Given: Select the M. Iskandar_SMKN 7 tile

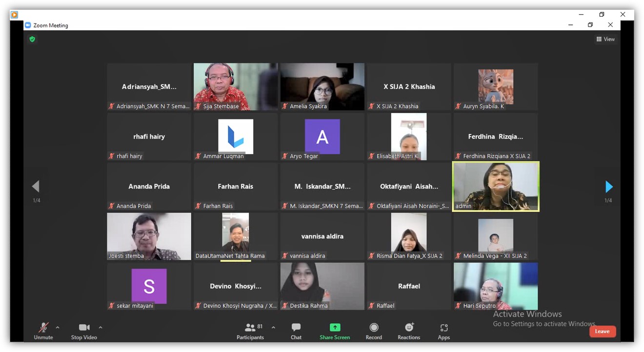Looking at the screenshot, I should (x=322, y=186).
